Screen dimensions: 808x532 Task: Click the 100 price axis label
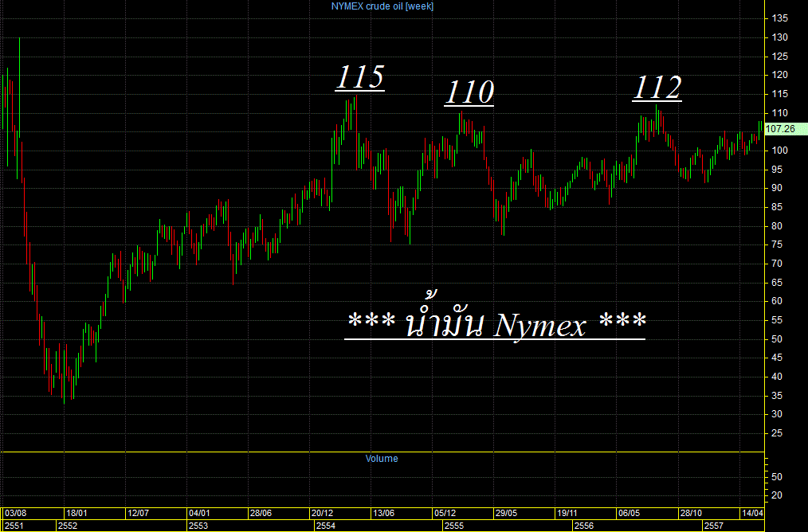click(779, 151)
